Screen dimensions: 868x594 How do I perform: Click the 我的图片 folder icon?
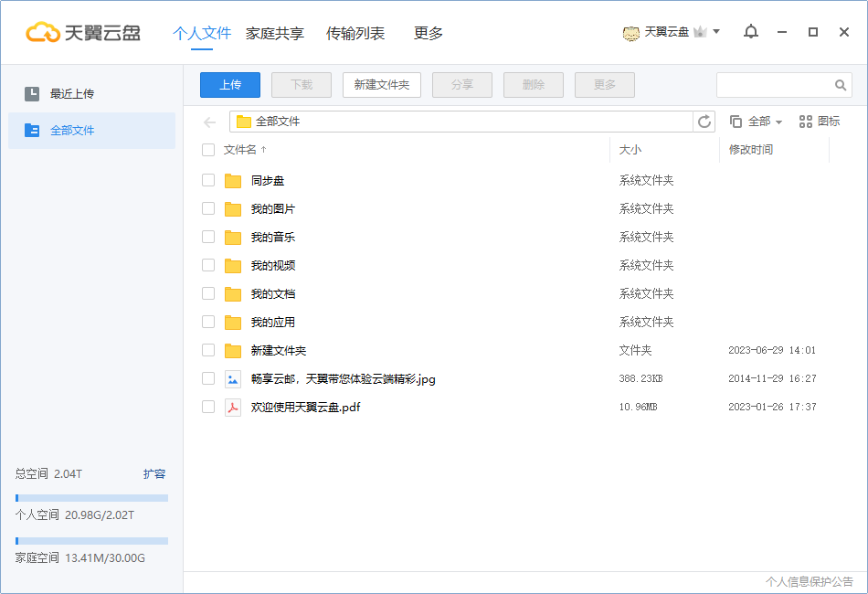[x=233, y=208]
